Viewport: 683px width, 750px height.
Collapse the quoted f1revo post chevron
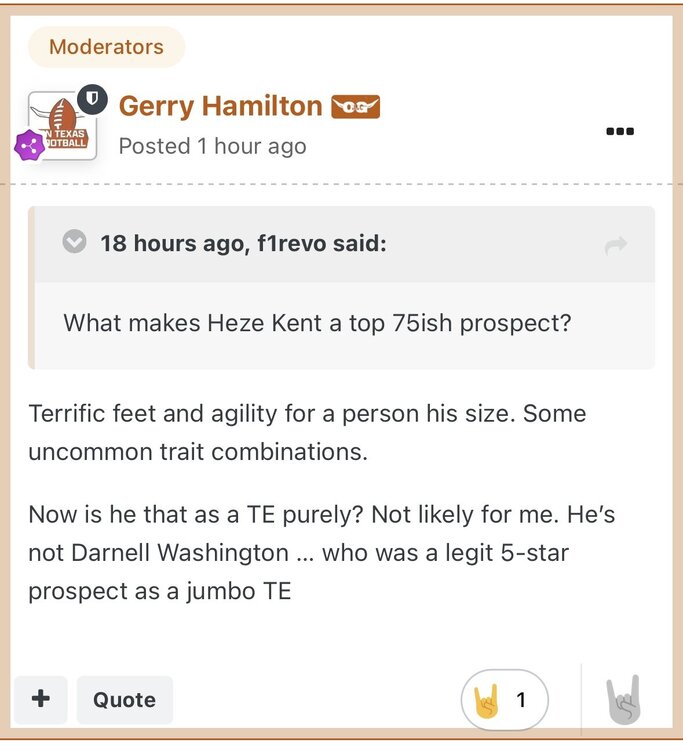pos(74,242)
